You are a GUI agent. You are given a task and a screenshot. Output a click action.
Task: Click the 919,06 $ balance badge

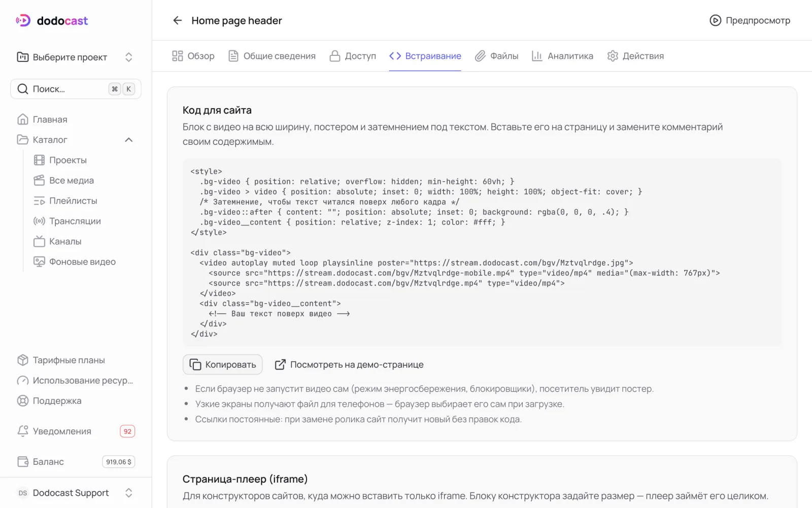click(119, 462)
